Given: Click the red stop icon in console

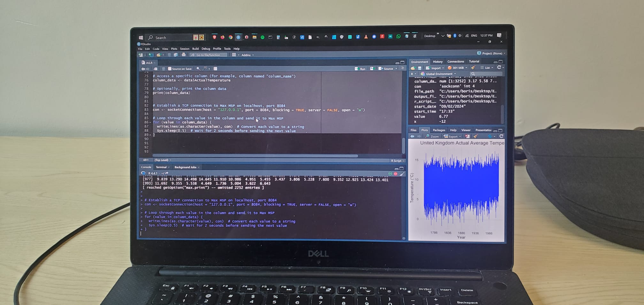Looking at the screenshot, I should [x=395, y=174].
